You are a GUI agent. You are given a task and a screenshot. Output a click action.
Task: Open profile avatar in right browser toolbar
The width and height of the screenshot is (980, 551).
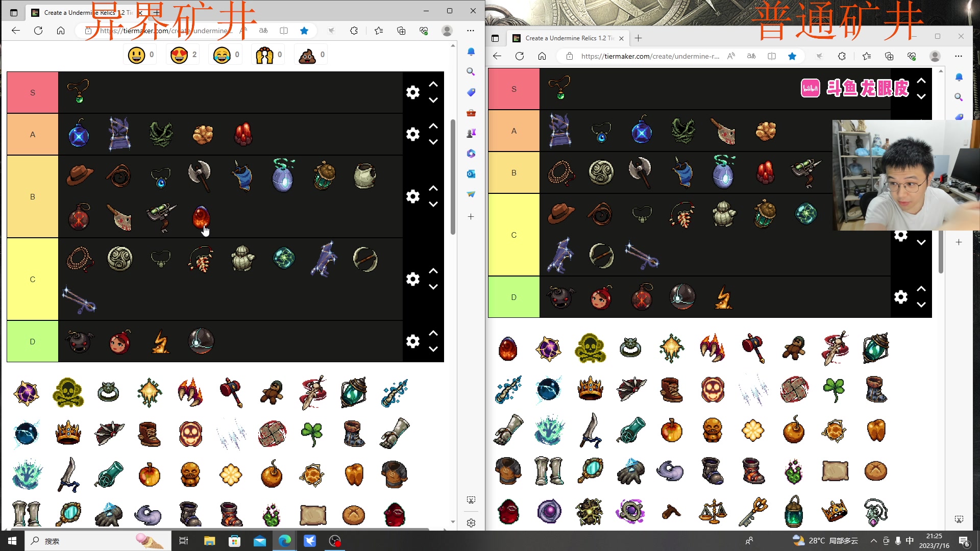pyautogui.click(x=935, y=56)
